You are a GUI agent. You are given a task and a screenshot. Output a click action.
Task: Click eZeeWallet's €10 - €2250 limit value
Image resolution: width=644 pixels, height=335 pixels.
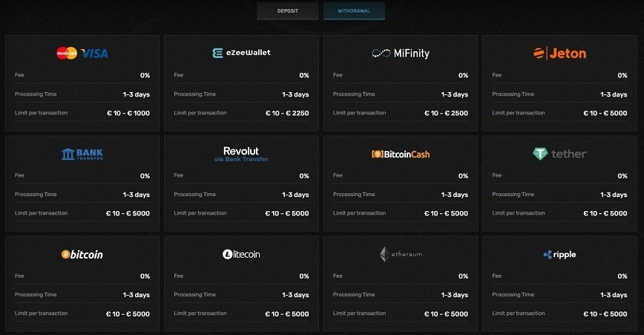pos(287,113)
